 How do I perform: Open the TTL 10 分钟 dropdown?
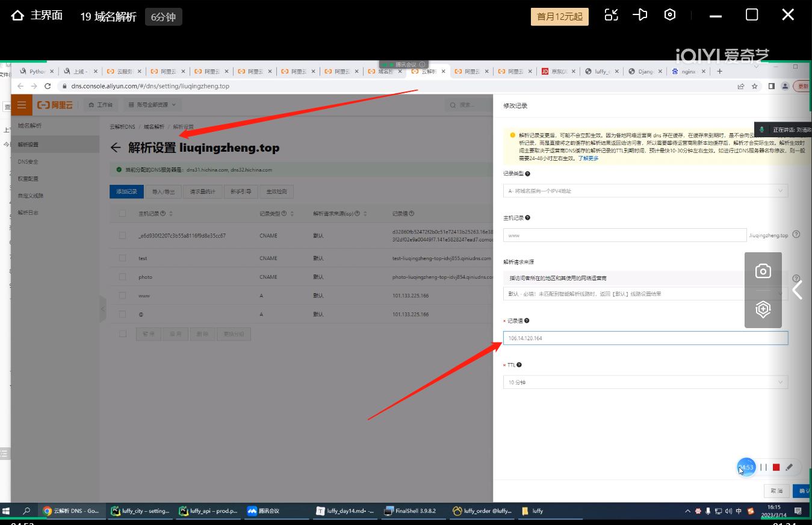645,382
